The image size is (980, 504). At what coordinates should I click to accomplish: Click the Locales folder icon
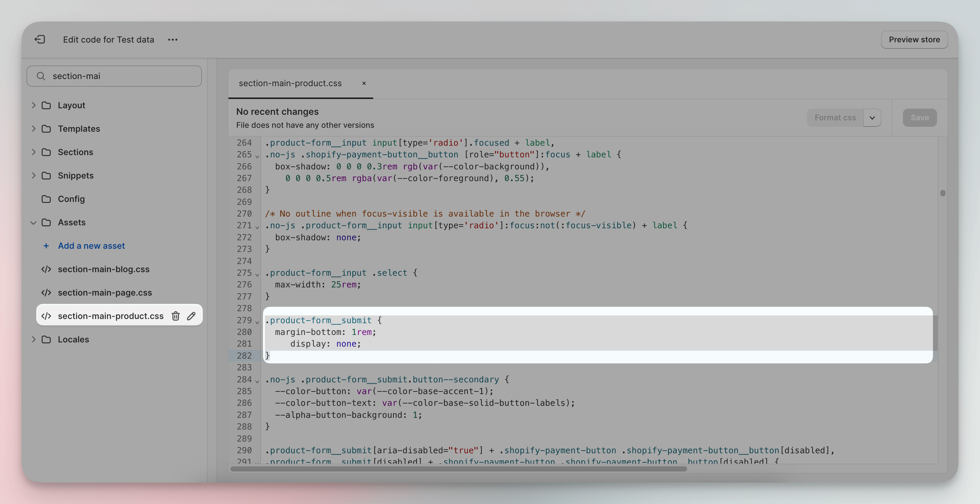click(x=47, y=339)
